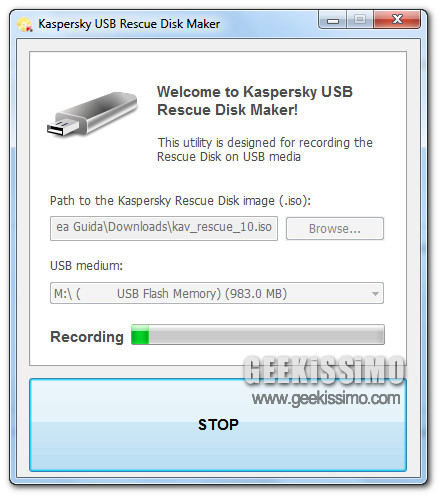
Task: Click the disabled maximize window button
Action: pyautogui.click(x=360, y=20)
